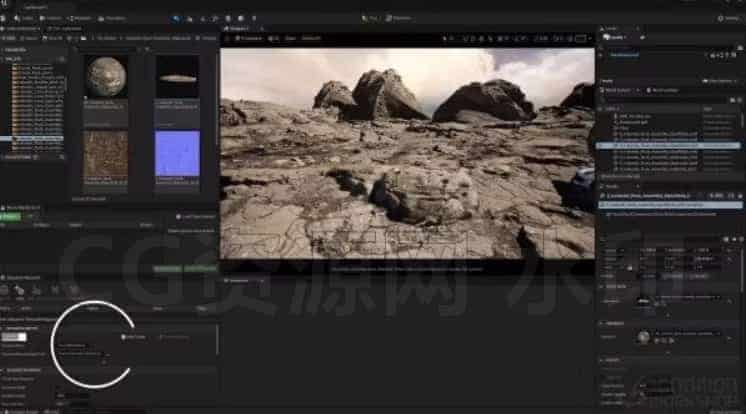This screenshot has height=414, width=746.
Task: Open the Lit view mode dropdown
Action: pos(274,38)
